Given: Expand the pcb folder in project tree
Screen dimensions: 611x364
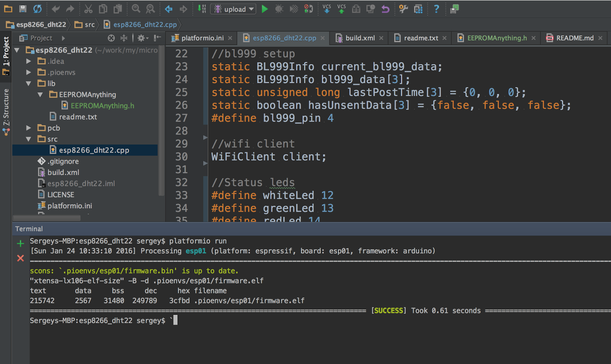Looking at the screenshot, I should click(28, 128).
